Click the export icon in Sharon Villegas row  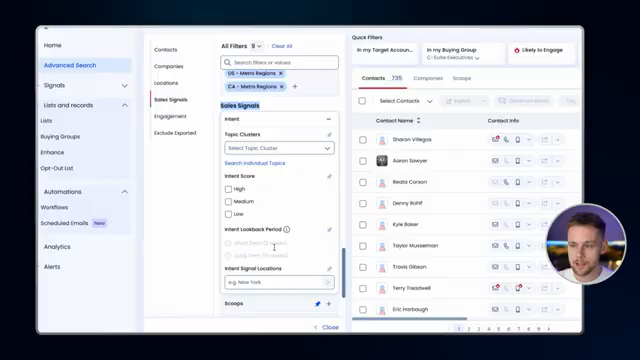tap(544, 140)
